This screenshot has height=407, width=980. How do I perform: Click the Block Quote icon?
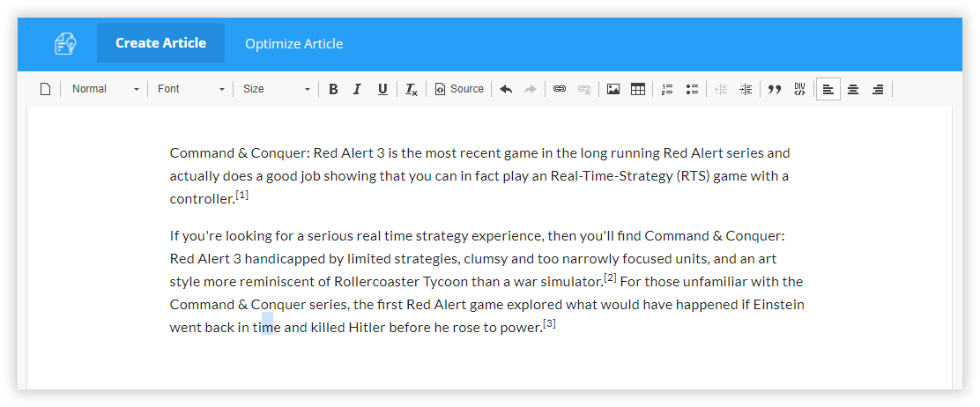click(775, 89)
